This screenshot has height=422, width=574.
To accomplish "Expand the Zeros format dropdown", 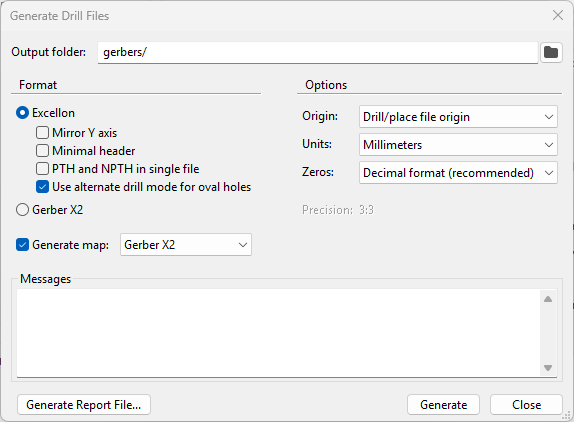I will click(458, 172).
